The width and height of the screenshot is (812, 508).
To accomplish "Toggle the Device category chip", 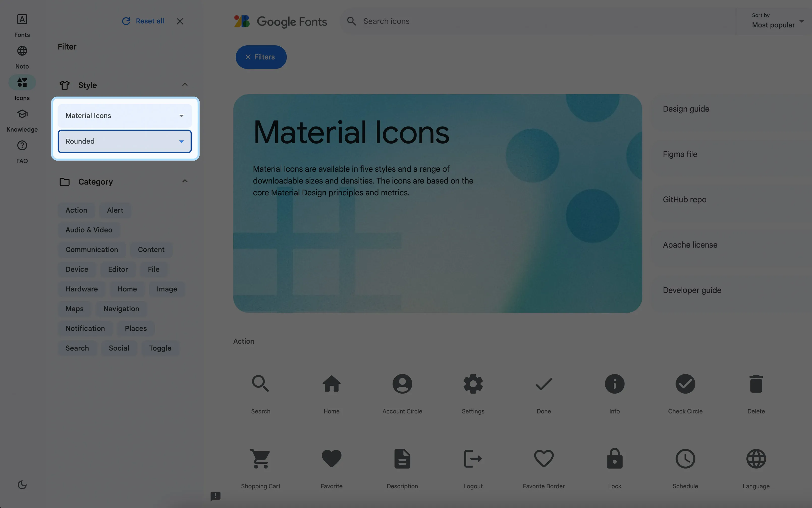I will (77, 270).
